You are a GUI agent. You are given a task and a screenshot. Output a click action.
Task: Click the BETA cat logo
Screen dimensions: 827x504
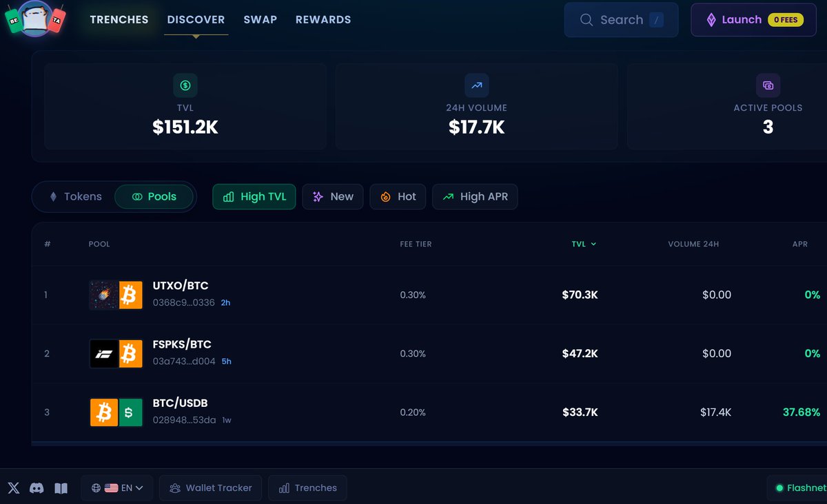(36, 19)
